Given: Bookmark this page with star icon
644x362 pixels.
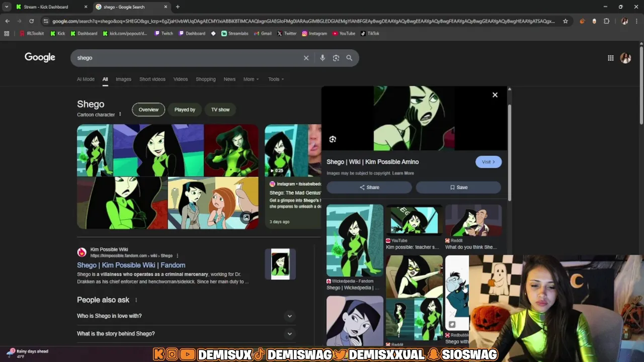Looking at the screenshot, I should 566,21.
